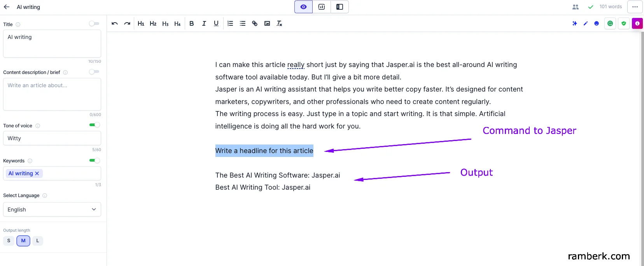Image resolution: width=644 pixels, height=266 pixels.
Task: Click the blue pencil rephrase icon
Action: [586, 24]
